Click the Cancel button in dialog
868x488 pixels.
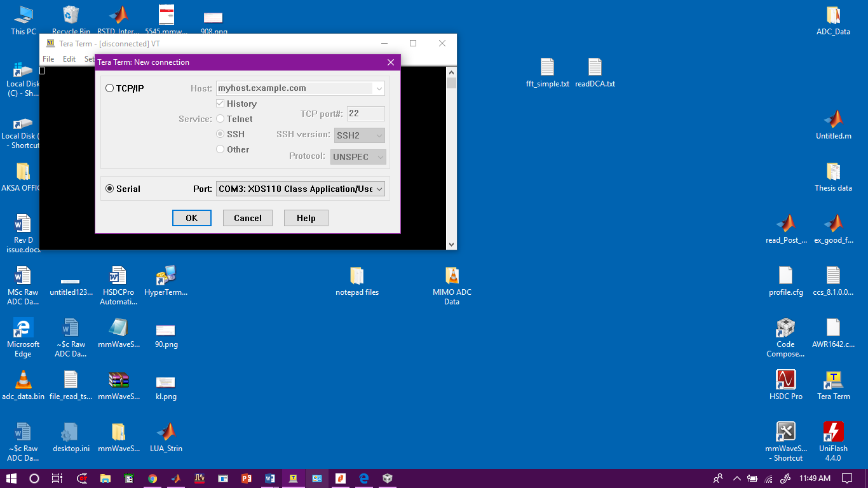pyautogui.click(x=248, y=218)
